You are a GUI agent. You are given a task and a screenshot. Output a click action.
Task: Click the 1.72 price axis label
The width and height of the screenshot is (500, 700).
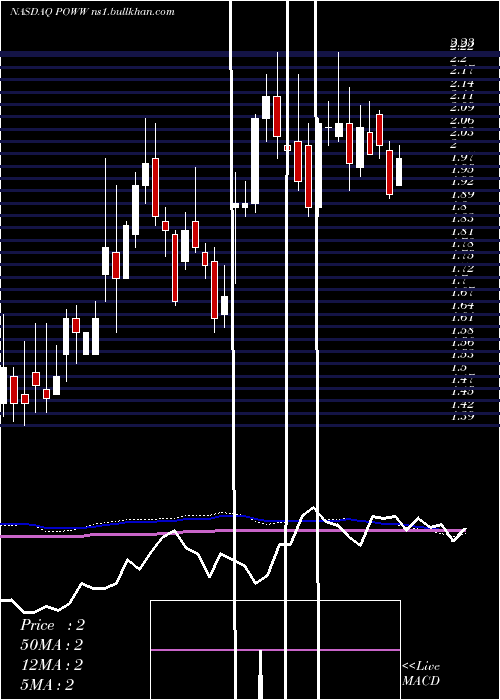pos(462,269)
